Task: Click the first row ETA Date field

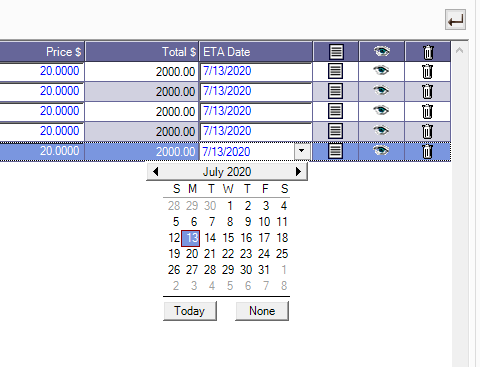Action: 256,71
